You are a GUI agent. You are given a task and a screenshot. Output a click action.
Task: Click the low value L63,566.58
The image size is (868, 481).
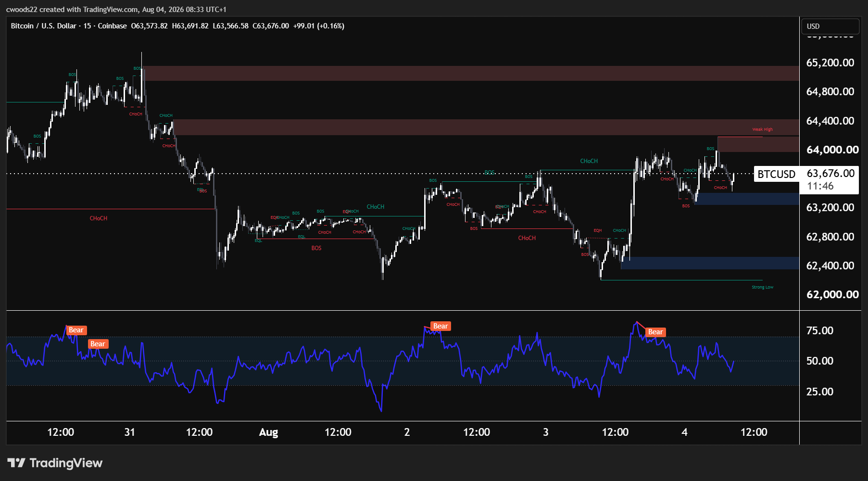click(230, 26)
